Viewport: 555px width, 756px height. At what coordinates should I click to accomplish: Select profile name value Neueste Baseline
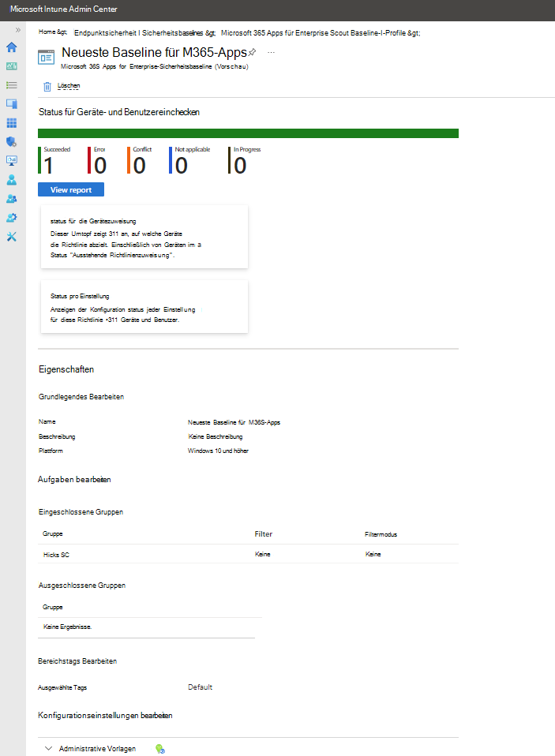(x=234, y=422)
